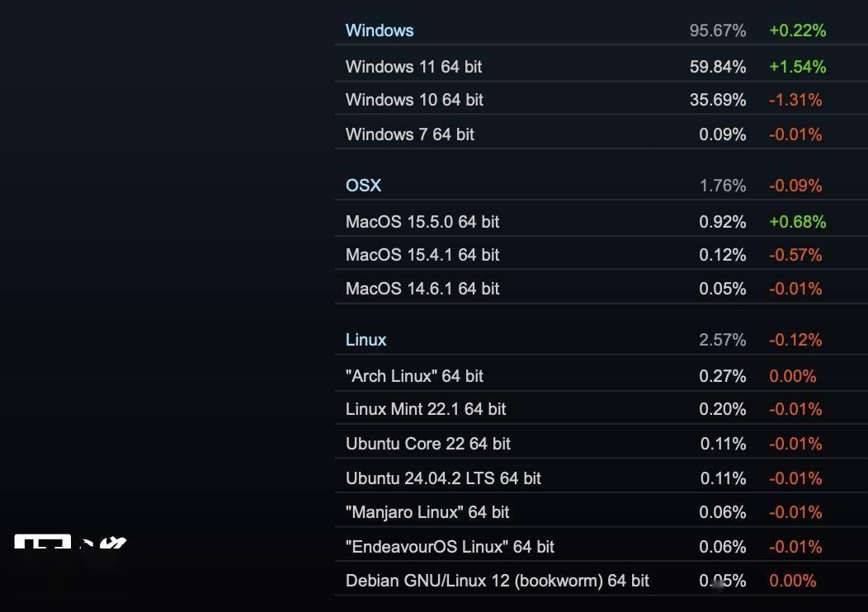Click the "Arch Linux" 64 bit label

[x=414, y=376]
